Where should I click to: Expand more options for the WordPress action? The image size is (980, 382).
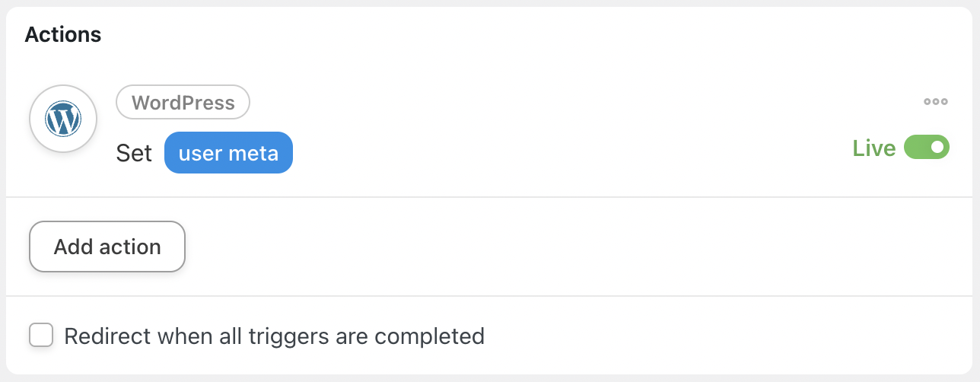click(x=935, y=102)
